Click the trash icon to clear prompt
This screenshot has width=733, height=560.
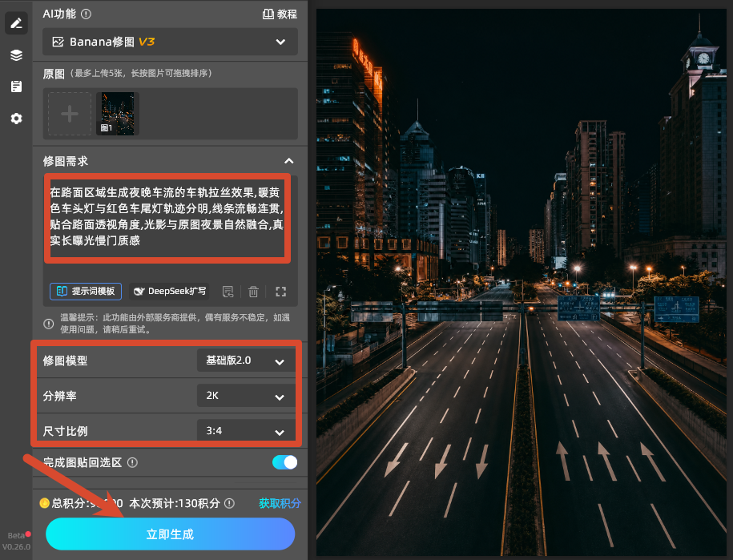click(x=253, y=292)
